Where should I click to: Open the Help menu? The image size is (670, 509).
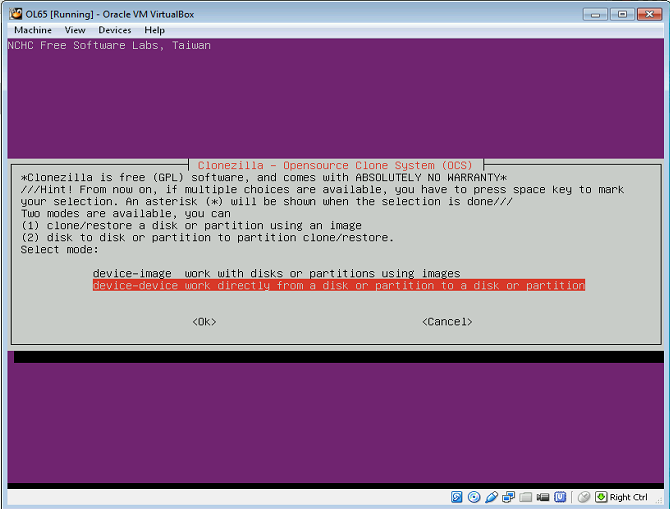point(154,30)
